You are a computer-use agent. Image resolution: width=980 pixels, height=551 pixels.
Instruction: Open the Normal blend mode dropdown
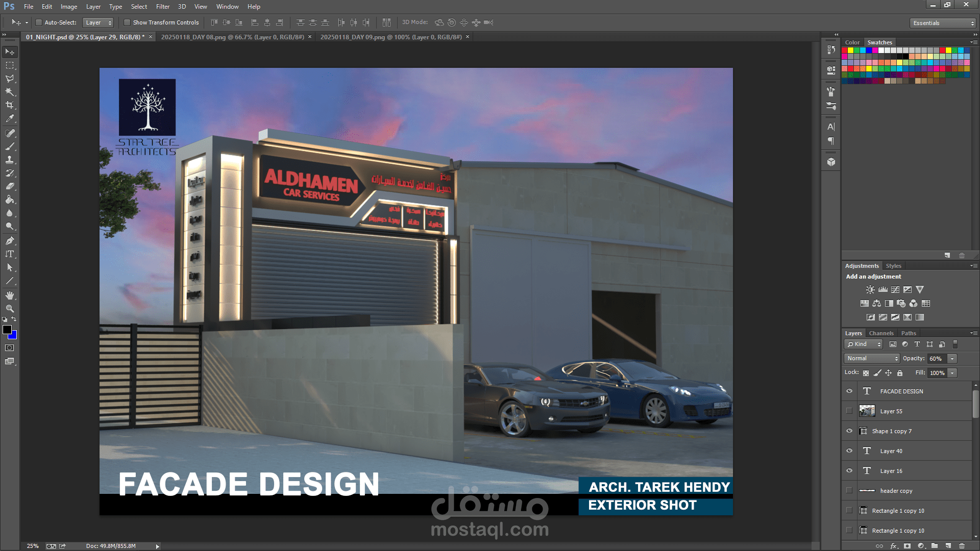click(x=872, y=359)
